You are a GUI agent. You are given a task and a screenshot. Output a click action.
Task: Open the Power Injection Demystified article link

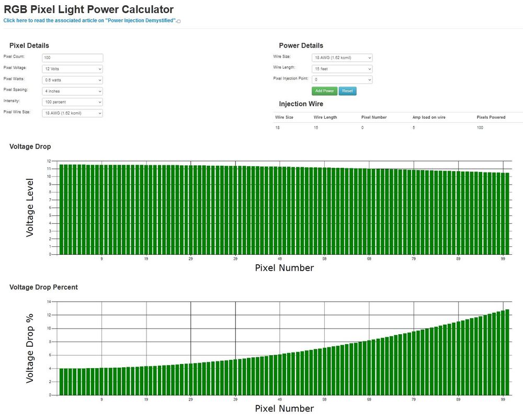[x=89, y=20]
